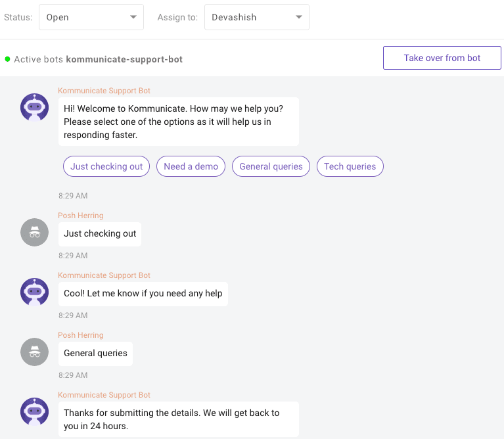Click the 'Thanks for submitting the details' message

[179, 419]
